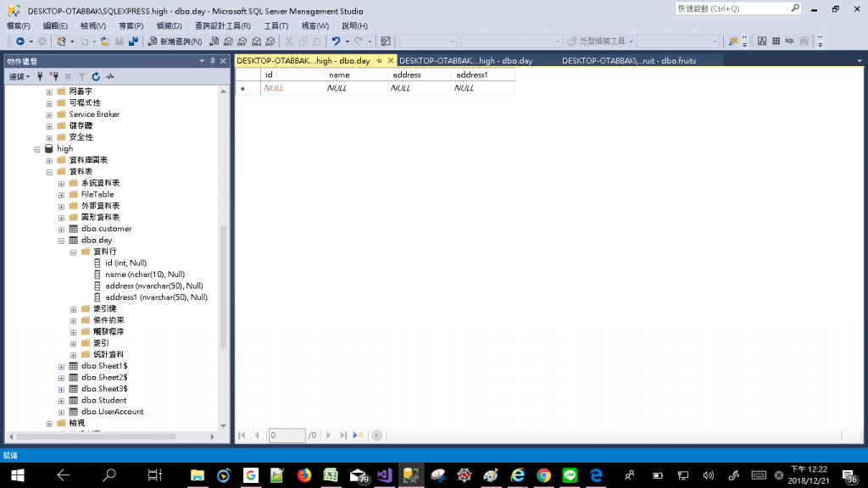Open Excel from the Windows taskbar

click(331, 475)
